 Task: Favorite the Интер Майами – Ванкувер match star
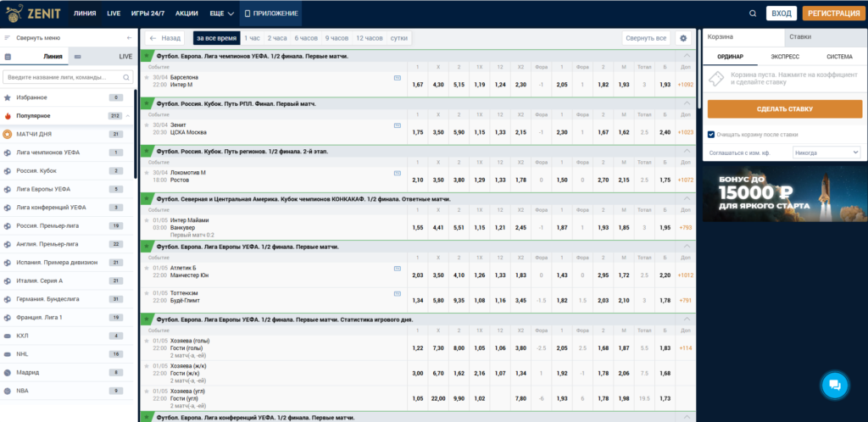point(147,220)
